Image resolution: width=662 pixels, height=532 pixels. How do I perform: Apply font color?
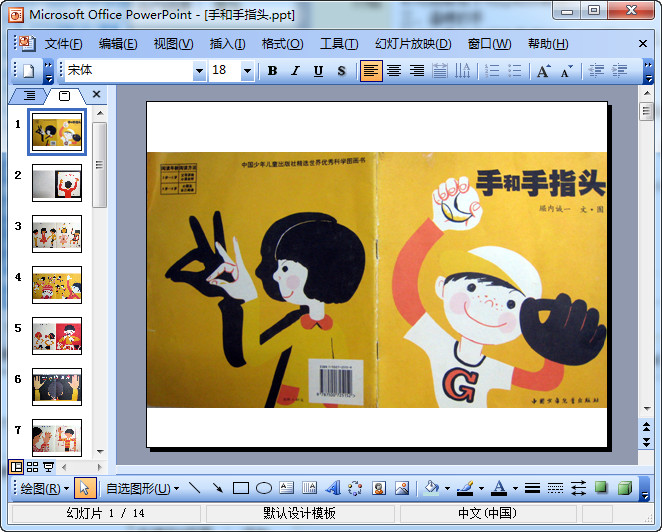click(499, 489)
